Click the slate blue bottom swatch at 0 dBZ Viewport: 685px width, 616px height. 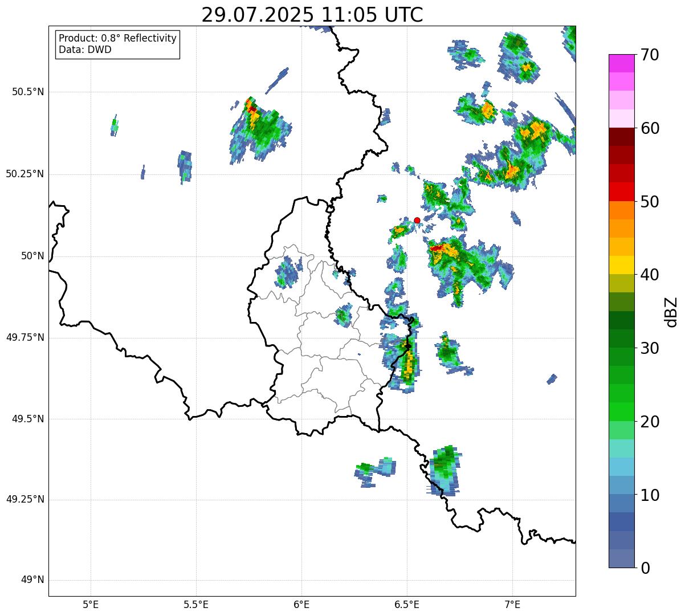pos(621,558)
